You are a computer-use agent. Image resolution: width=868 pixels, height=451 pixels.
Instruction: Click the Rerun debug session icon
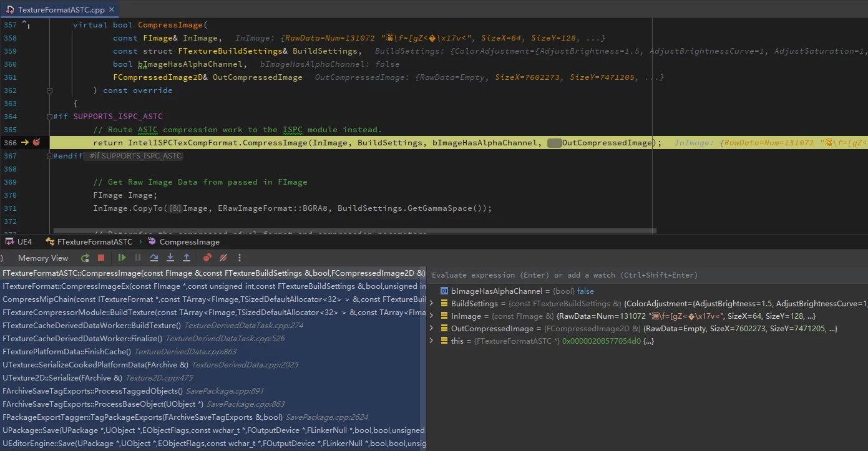point(85,258)
